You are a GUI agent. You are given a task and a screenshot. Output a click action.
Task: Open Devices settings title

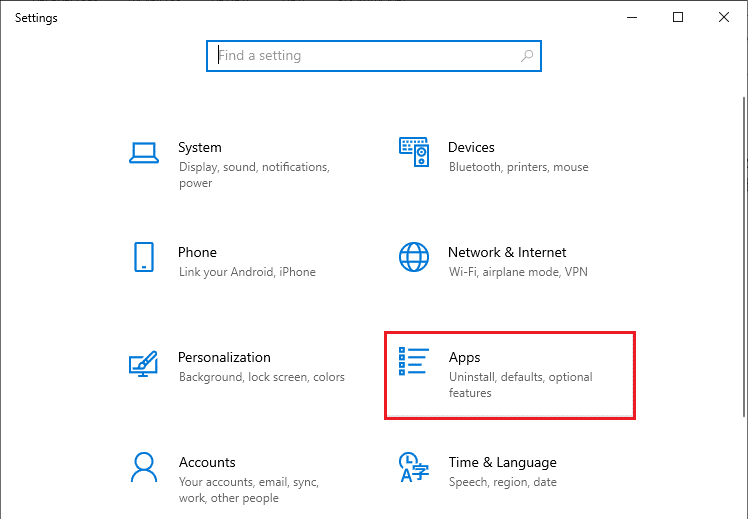[x=471, y=147]
